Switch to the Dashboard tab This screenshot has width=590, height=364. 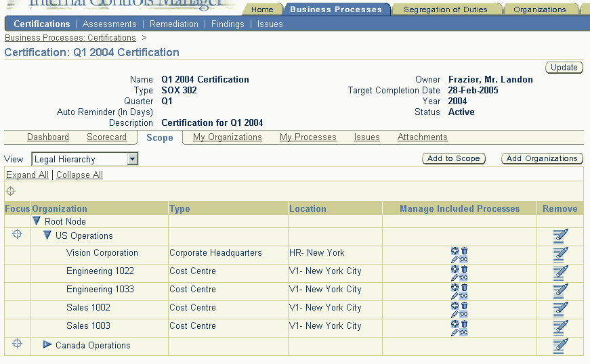tap(48, 137)
